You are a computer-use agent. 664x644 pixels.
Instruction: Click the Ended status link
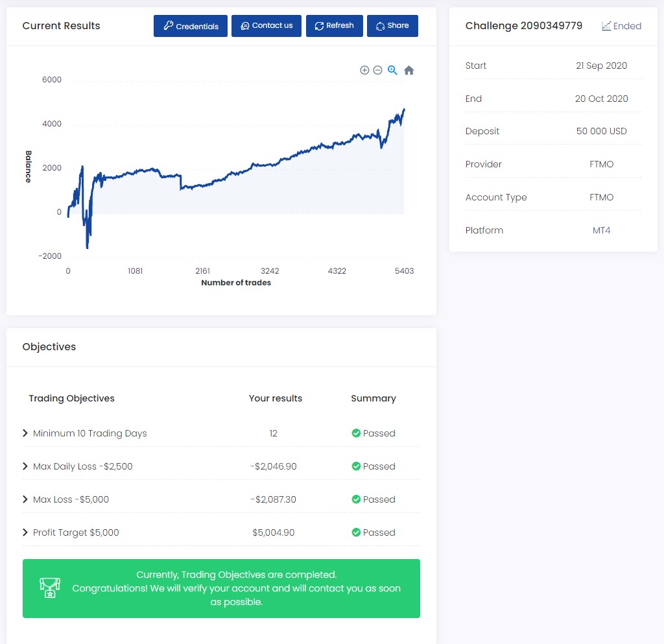627,26
